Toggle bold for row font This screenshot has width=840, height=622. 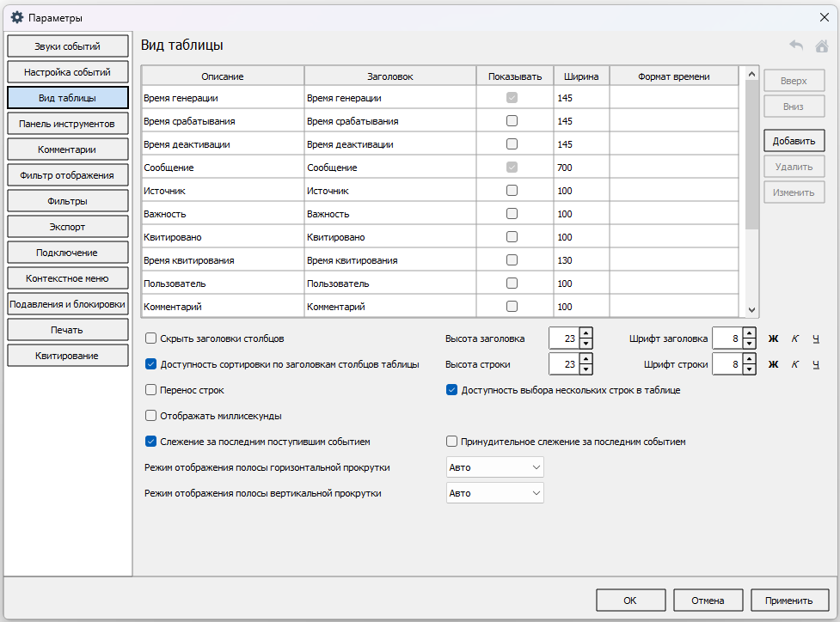pos(773,364)
